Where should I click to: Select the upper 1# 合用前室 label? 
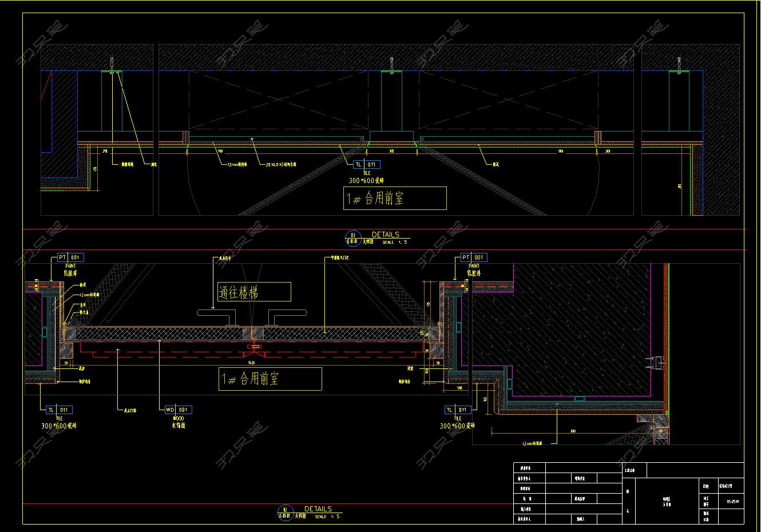tap(395, 198)
